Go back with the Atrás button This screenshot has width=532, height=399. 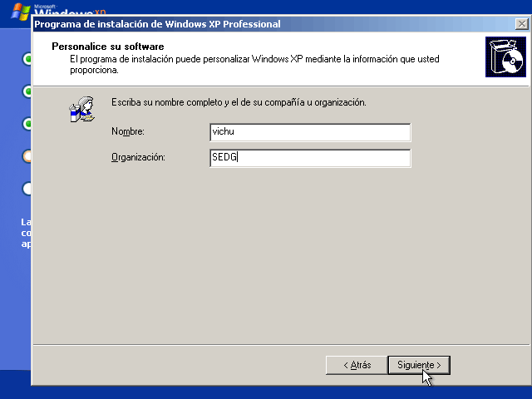click(x=356, y=365)
